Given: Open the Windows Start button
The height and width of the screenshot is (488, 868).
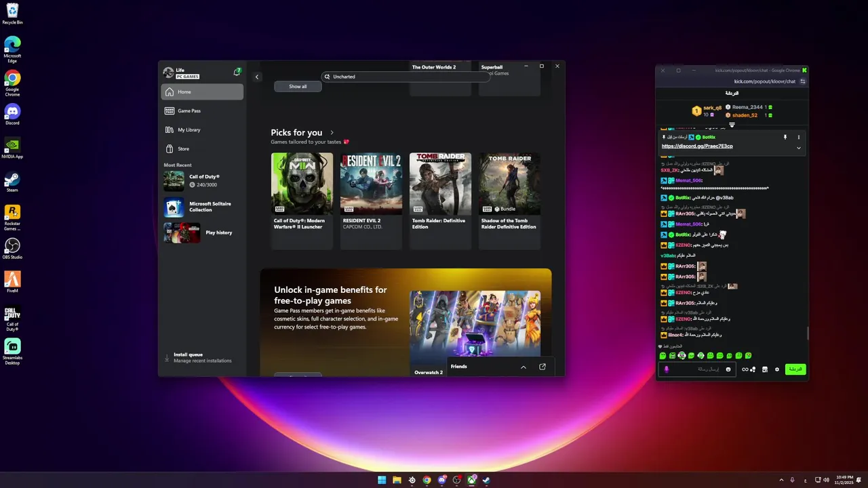Looking at the screenshot, I should click(x=382, y=480).
